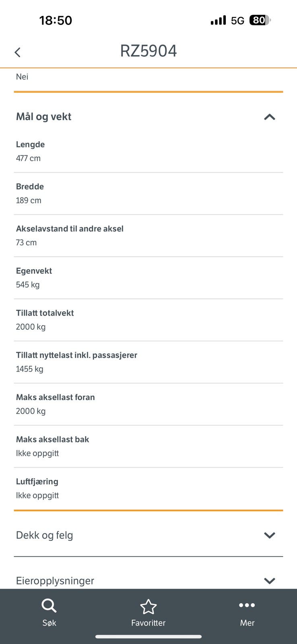This screenshot has width=297, height=644.
Task: Tap the Luftfjæring Ikke oppgitt row
Action: click(148, 489)
